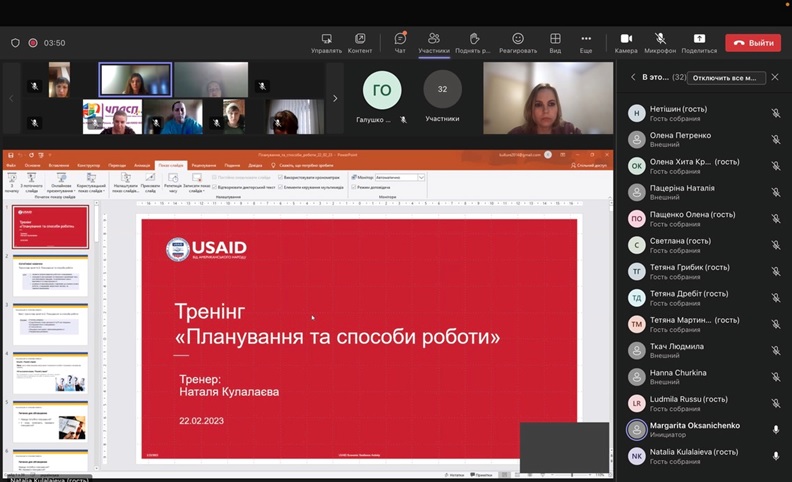Click the Участники toolbar button

433,43
